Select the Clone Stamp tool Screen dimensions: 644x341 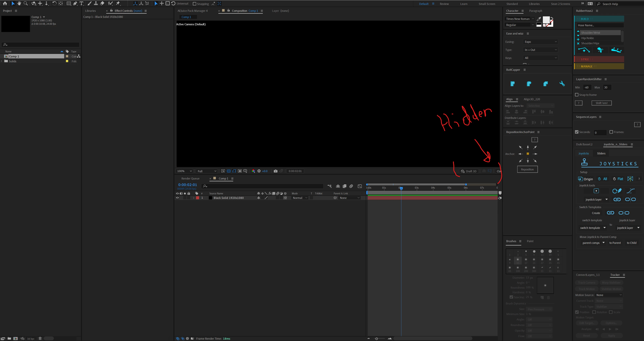click(x=96, y=4)
